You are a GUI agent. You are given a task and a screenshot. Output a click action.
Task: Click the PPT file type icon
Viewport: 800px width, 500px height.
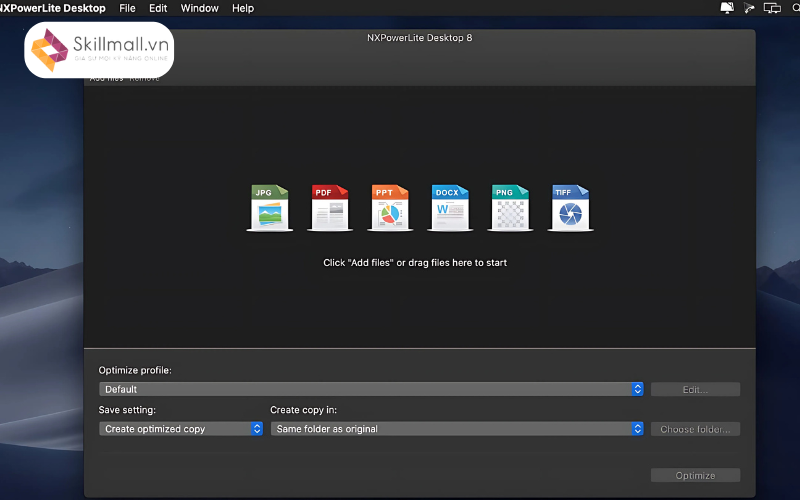[390, 208]
